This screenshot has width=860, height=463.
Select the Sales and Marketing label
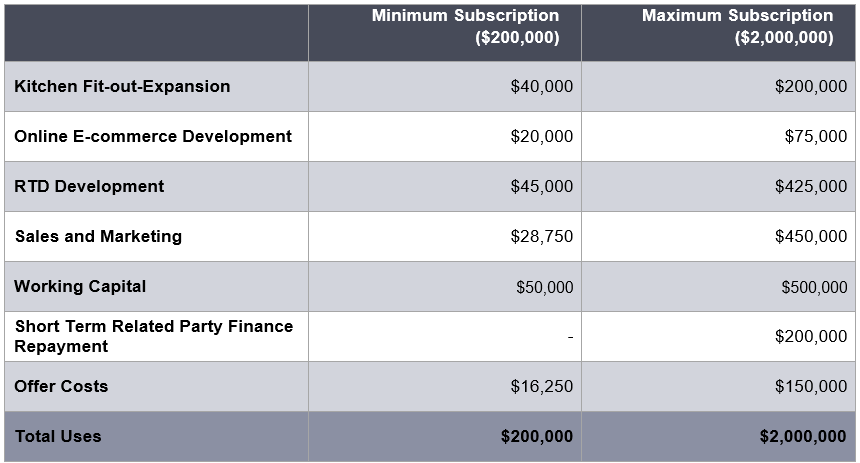pos(98,237)
